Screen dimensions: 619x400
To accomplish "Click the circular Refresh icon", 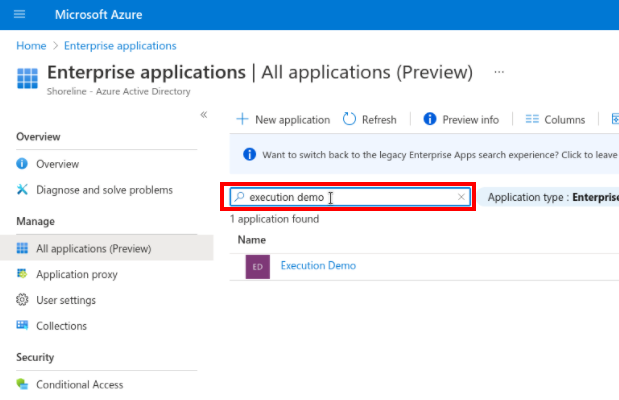I will [349, 119].
